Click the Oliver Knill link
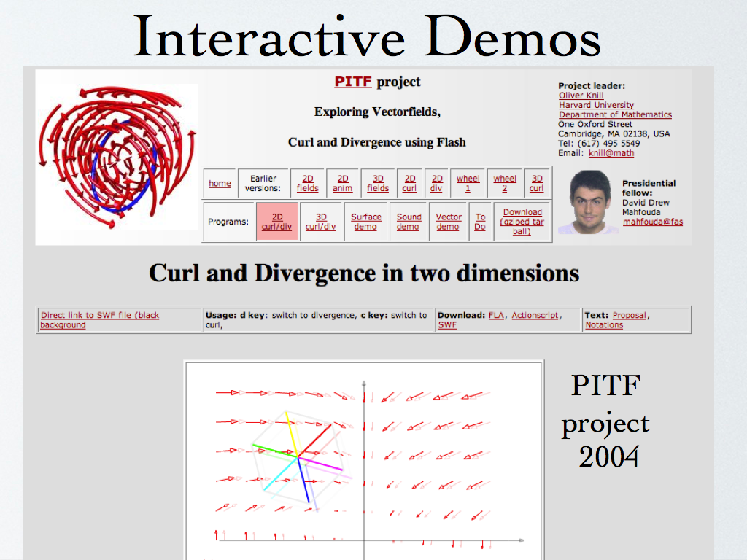The width and height of the screenshot is (747, 560). [x=581, y=96]
